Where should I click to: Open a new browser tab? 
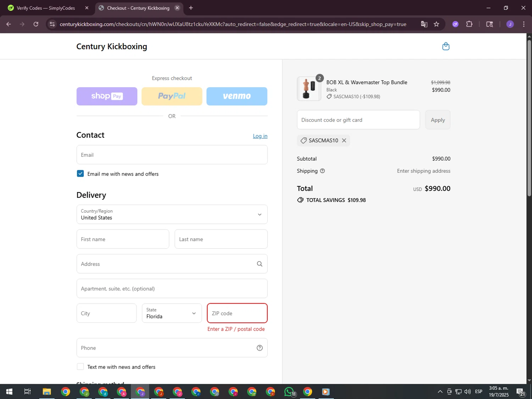(191, 8)
